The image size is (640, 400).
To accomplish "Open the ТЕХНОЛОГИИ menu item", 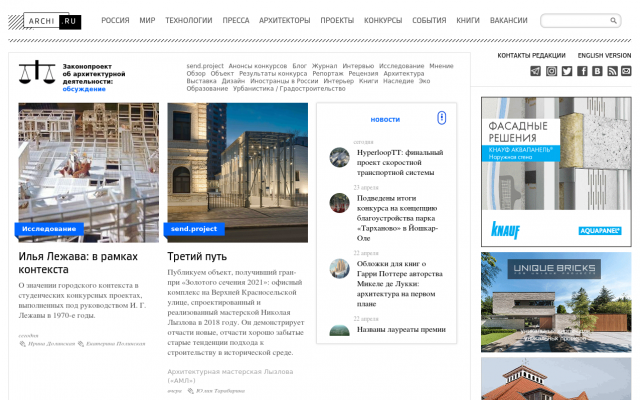I will [x=189, y=20].
